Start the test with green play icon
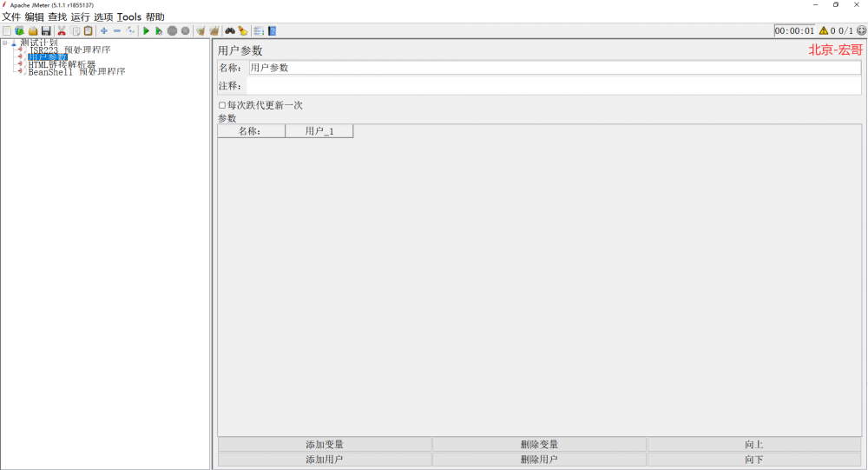This screenshot has height=470, width=868. (x=146, y=31)
